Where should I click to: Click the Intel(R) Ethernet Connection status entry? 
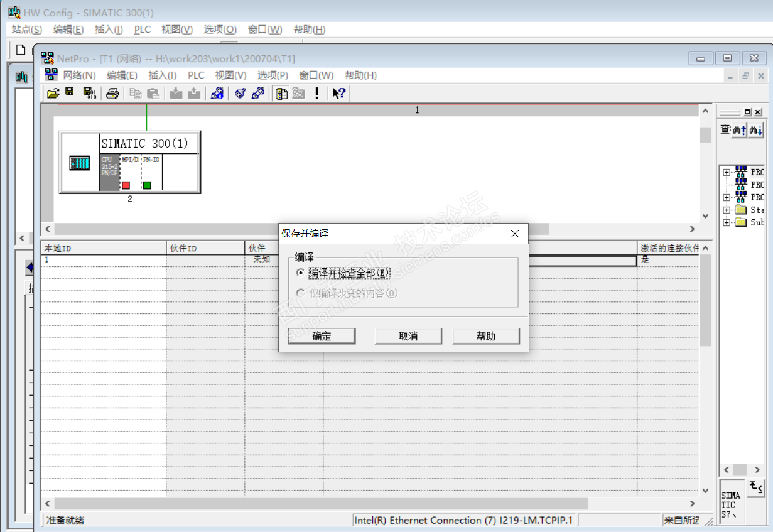pyautogui.click(x=464, y=520)
